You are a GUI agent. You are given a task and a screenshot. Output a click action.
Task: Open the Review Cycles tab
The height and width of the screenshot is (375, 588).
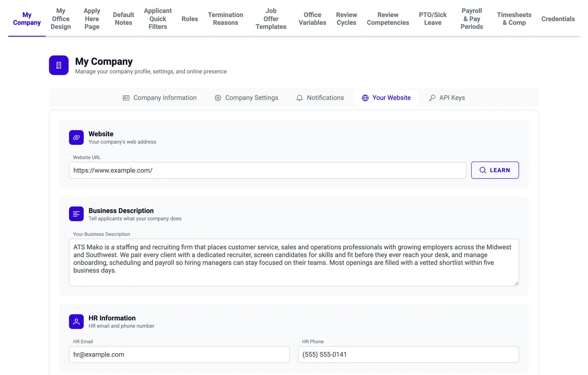click(346, 19)
